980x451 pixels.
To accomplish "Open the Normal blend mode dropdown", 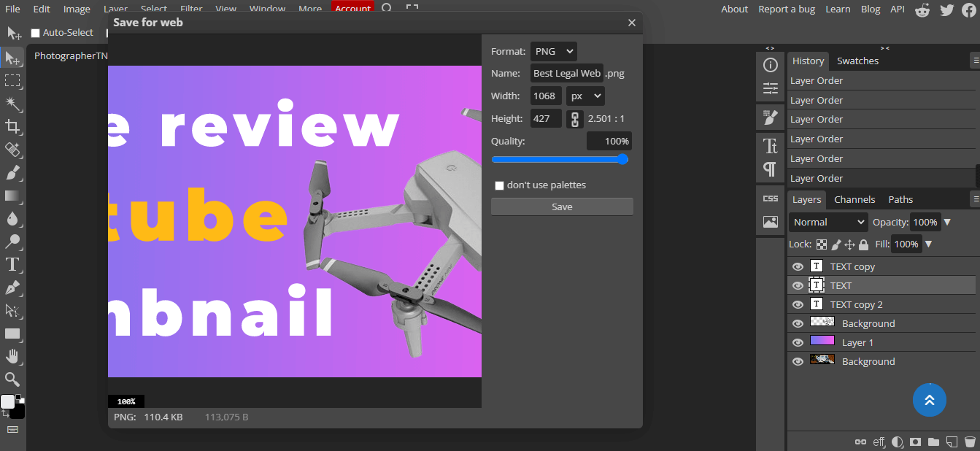I will 827,222.
